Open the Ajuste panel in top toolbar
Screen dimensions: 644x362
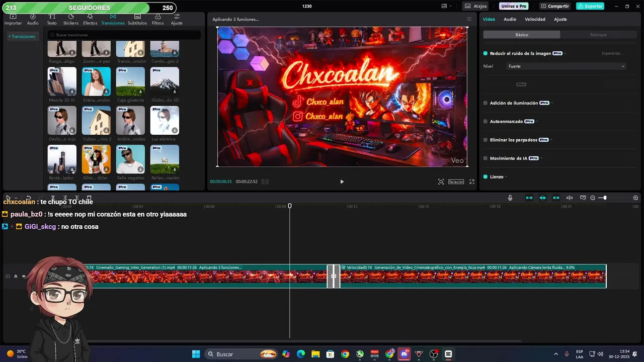click(177, 20)
